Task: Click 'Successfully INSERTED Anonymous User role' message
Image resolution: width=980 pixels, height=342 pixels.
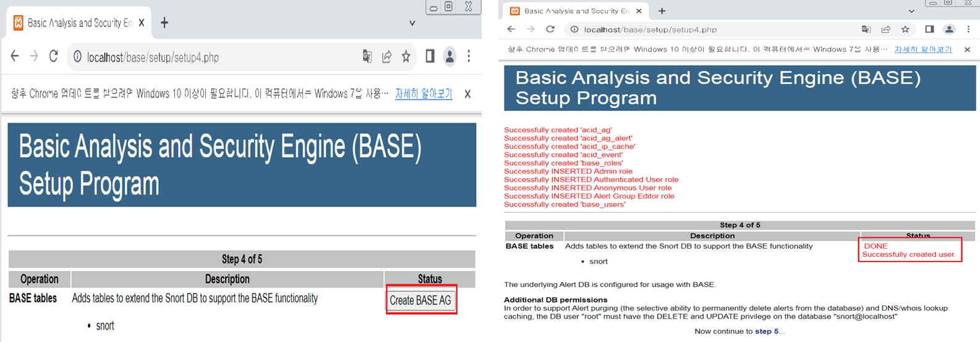Action: coord(587,188)
